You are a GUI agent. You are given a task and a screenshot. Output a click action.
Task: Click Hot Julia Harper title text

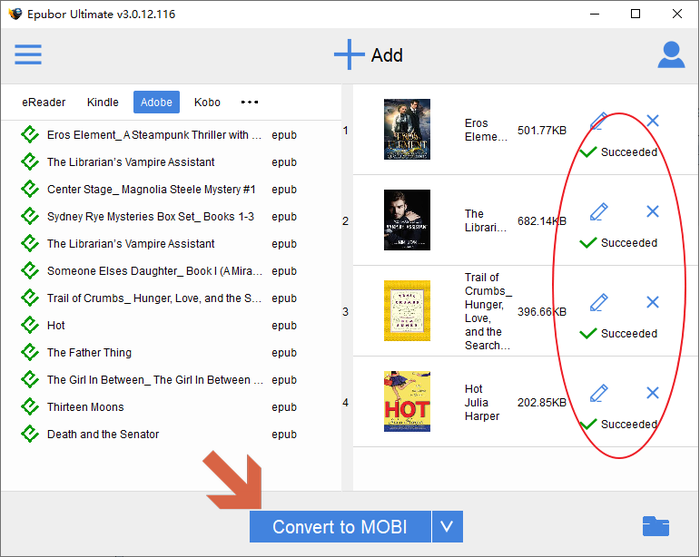pos(482,402)
